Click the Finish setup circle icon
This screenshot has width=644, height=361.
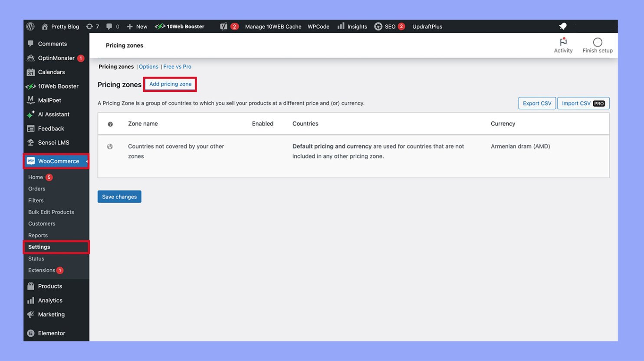click(598, 42)
